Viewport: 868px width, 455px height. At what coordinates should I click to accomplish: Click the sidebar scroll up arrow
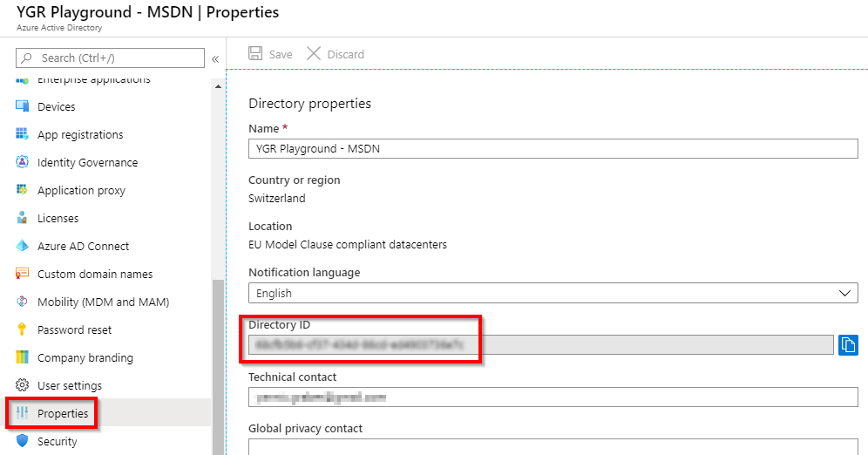tap(218, 86)
